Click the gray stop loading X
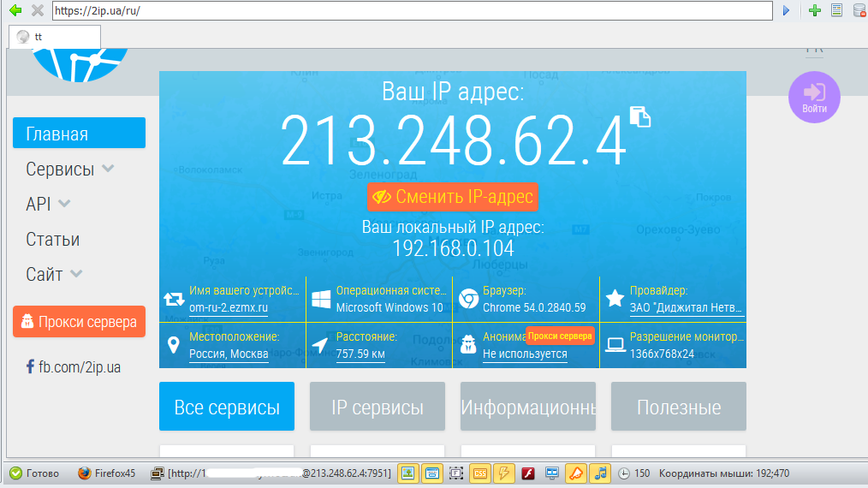This screenshot has width=868, height=488. [x=37, y=10]
